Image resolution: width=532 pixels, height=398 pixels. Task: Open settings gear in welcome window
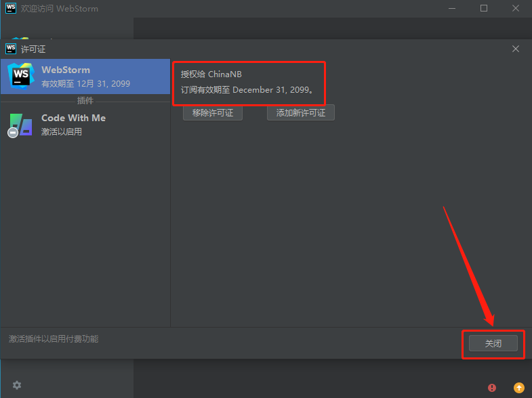click(x=17, y=385)
